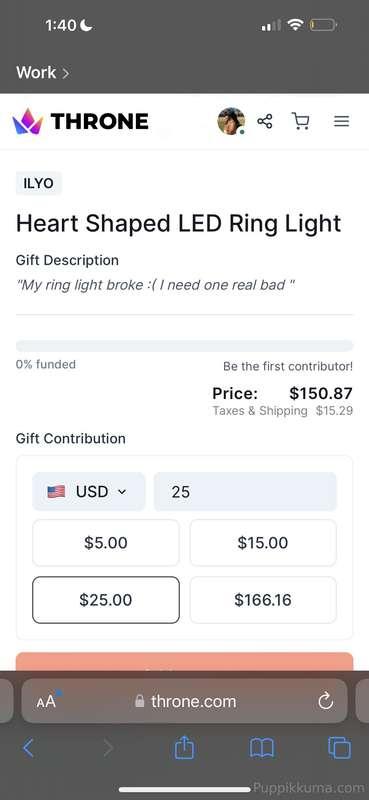Select the $5.00 contribution option
Viewport: 369px width, 800px height.
[x=106, y=542]
